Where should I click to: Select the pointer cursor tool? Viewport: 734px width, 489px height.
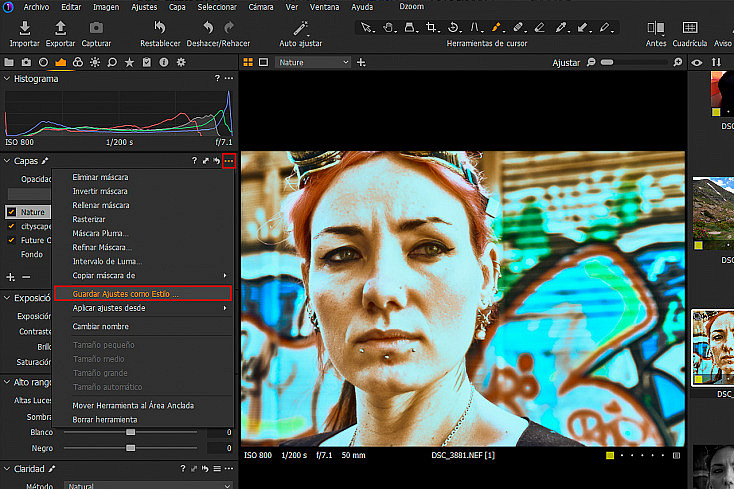click(x=366, y=28)
